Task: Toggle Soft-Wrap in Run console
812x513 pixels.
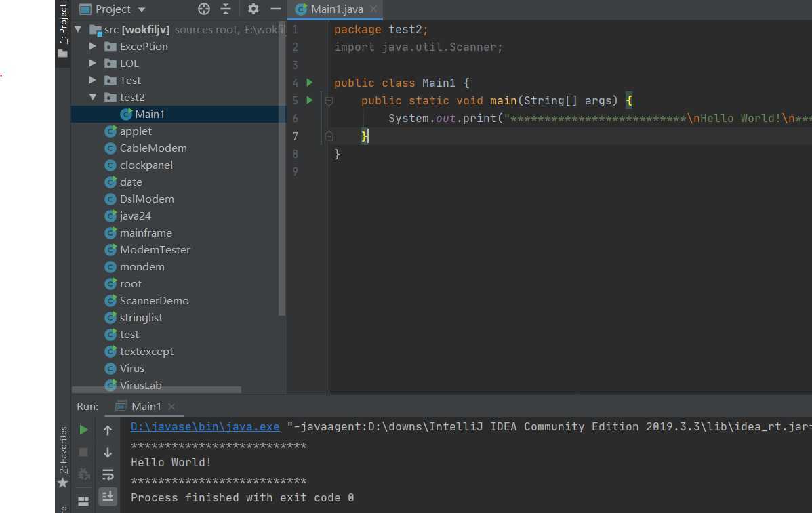Action: [108, 474]
